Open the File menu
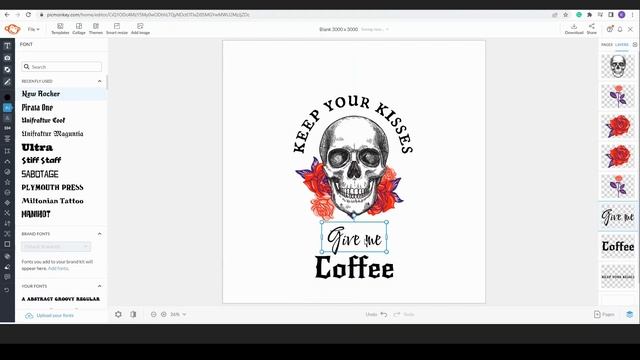The height and width of the screenshot is (360, 640). pos(33,29)
